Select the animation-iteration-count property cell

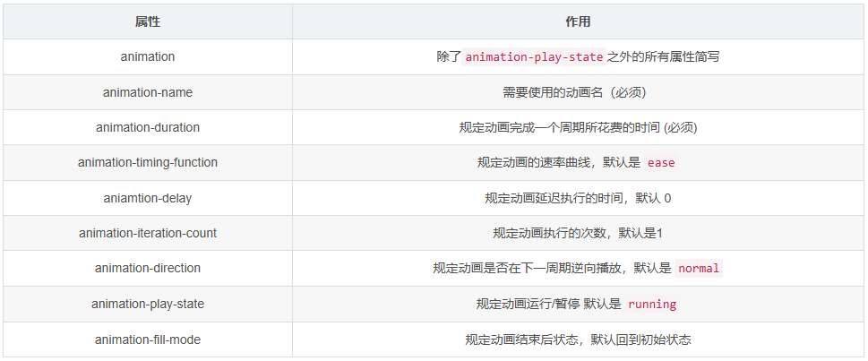point(147,233)
